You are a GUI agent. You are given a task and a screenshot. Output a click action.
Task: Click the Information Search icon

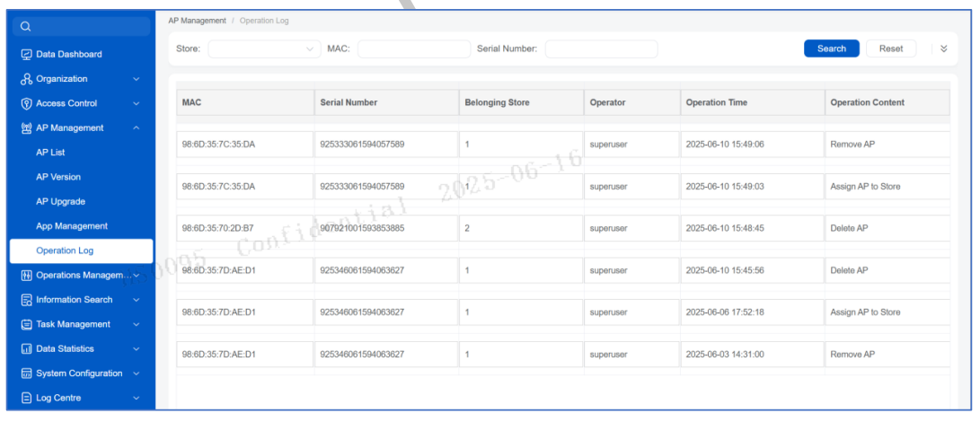tap(26, 300)
